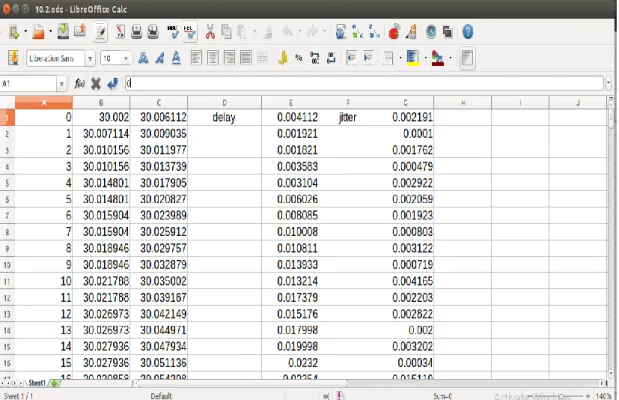Viewport: 619px width, 400px height.
Task: Toggle bold text formatting
Action: (x=143, y=58)
